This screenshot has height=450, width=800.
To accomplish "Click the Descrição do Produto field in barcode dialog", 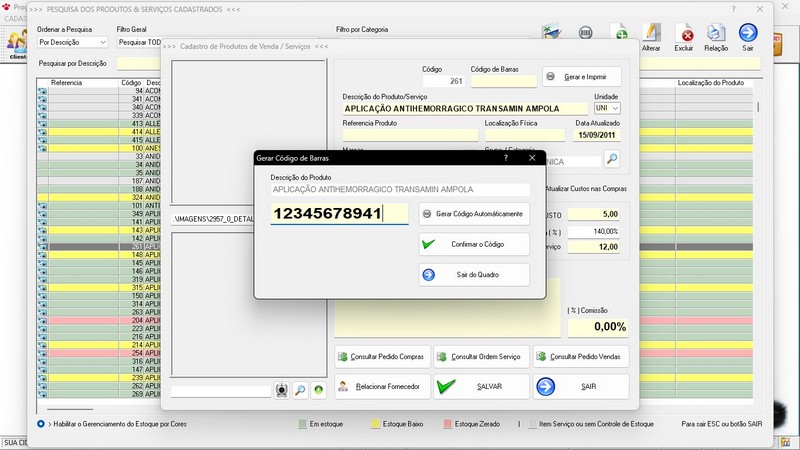I will [400, 189].
